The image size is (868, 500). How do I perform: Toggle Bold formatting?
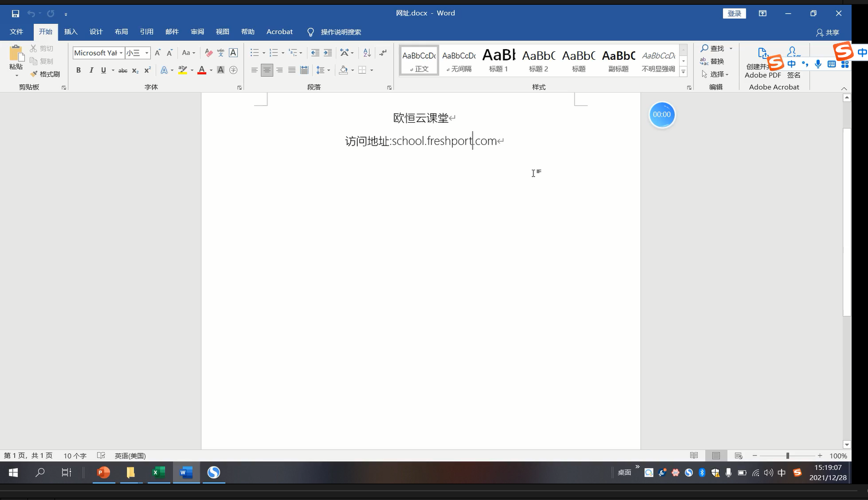tap(78, 70)
